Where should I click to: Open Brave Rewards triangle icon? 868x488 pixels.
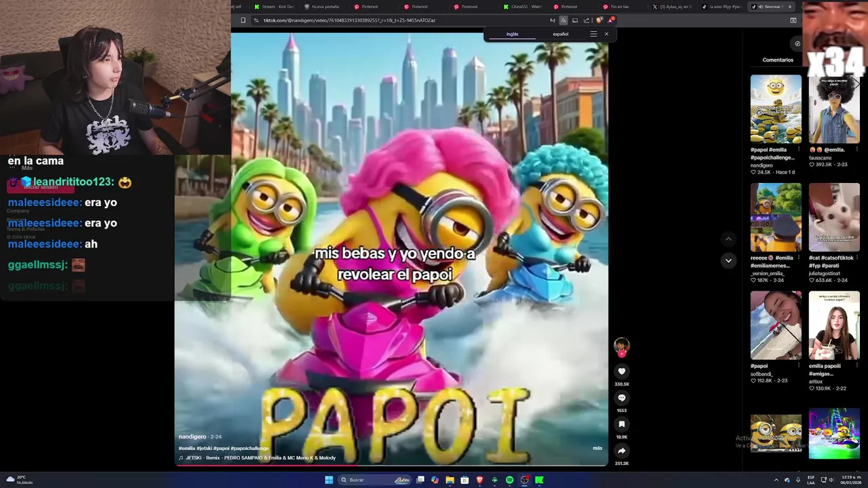611,20
